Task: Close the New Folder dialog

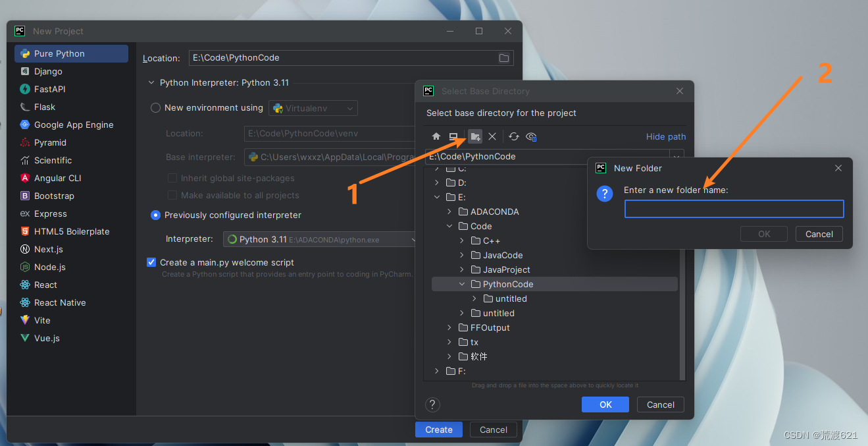Action: [838, 168]
